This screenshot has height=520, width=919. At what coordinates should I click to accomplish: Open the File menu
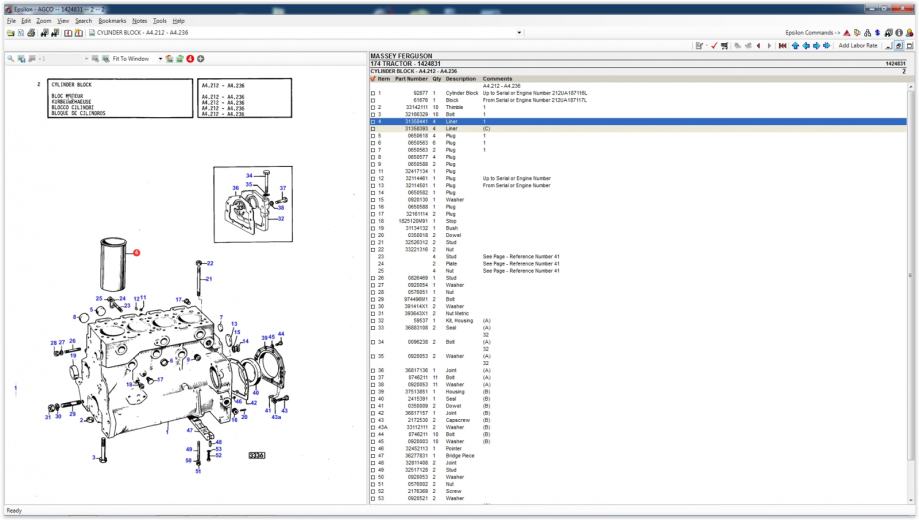tap(11, 21)
